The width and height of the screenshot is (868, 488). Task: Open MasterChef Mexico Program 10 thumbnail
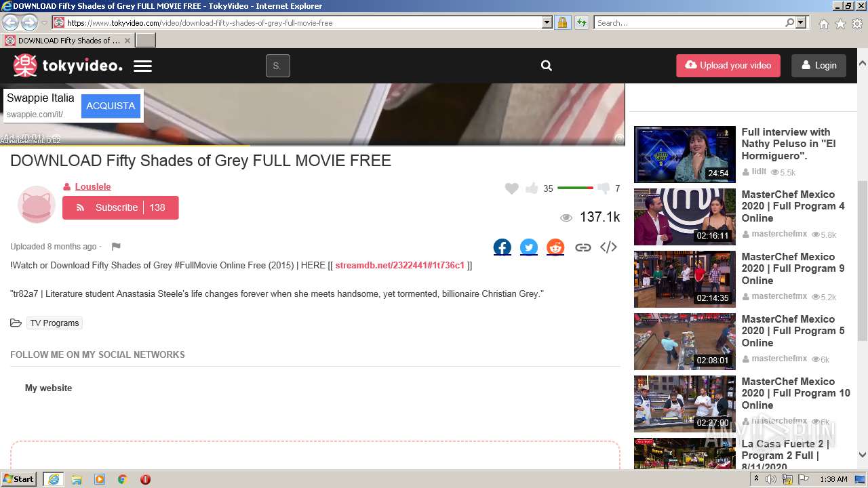click(x=684, y=403)
